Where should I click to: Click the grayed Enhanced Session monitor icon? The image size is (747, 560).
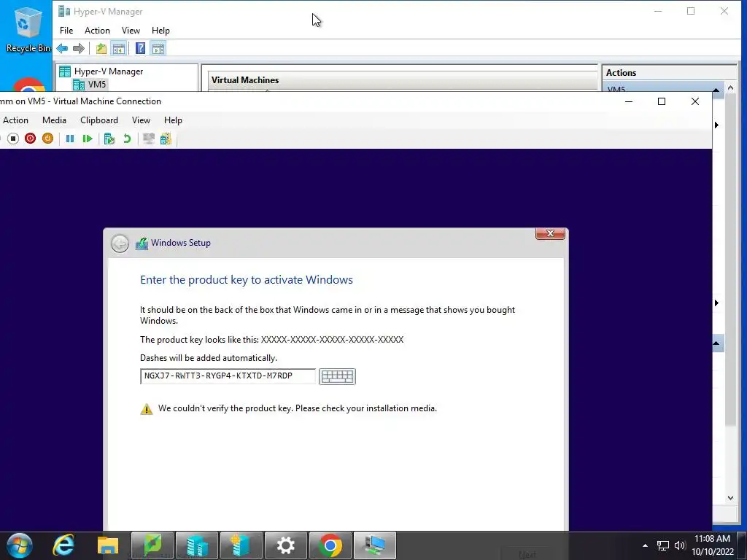(x=149, y=139)
